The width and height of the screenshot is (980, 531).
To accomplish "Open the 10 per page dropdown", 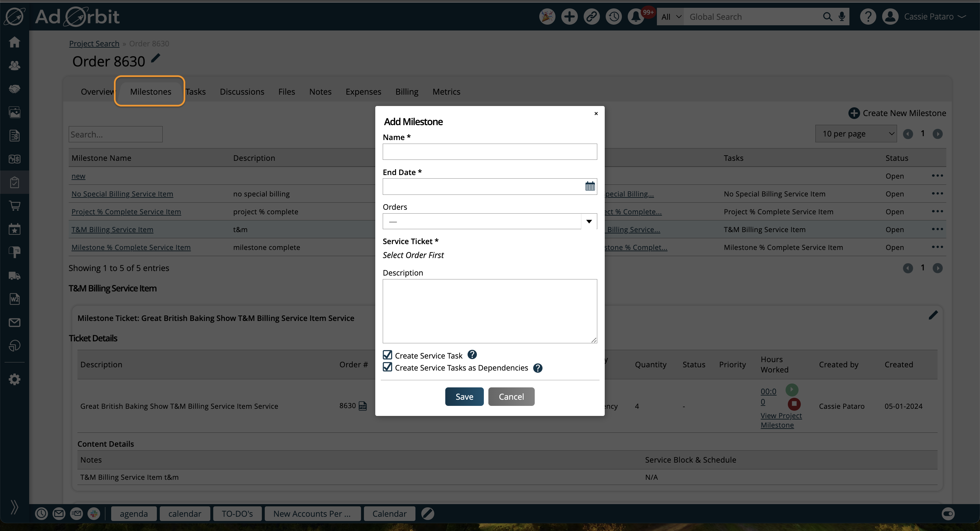I will tap(856, 134).
